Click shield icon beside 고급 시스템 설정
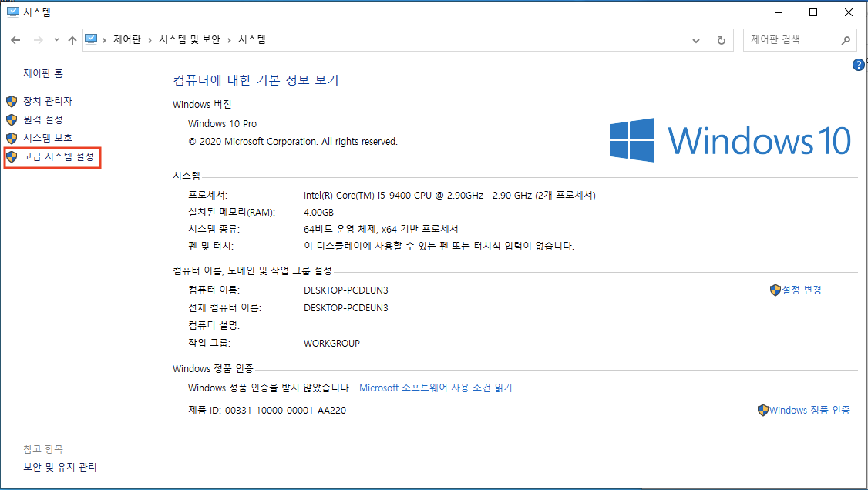The width and height of the screenshot is (868, 490). click(x=12, y=157)
